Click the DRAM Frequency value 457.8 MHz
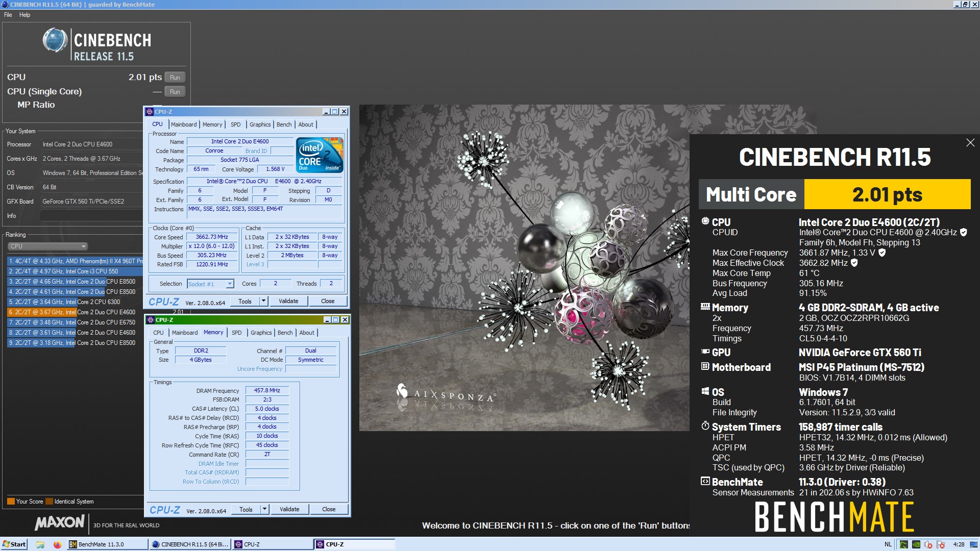Viewport: 980px width, 551px height. coord(267,390)
